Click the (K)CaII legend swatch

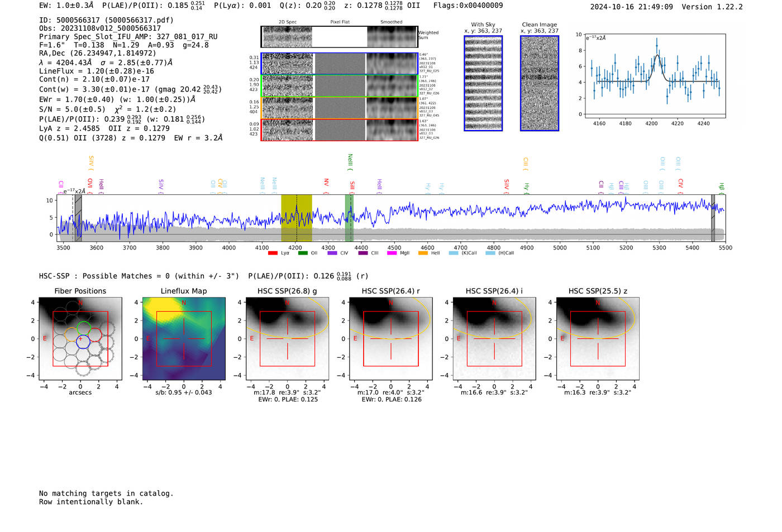click(x=454, y=253)
